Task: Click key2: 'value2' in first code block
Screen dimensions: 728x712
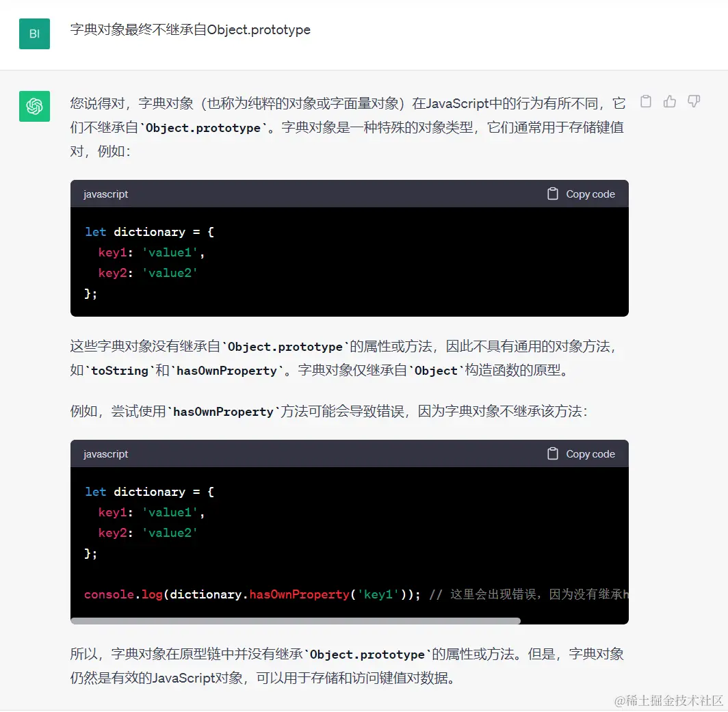Action: click(x=148, y=272)
